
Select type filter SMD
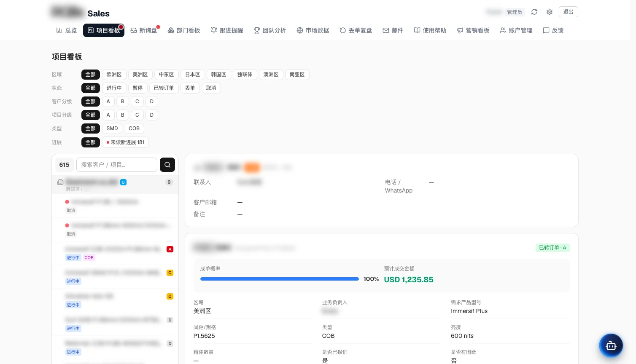tap(112, 128)
